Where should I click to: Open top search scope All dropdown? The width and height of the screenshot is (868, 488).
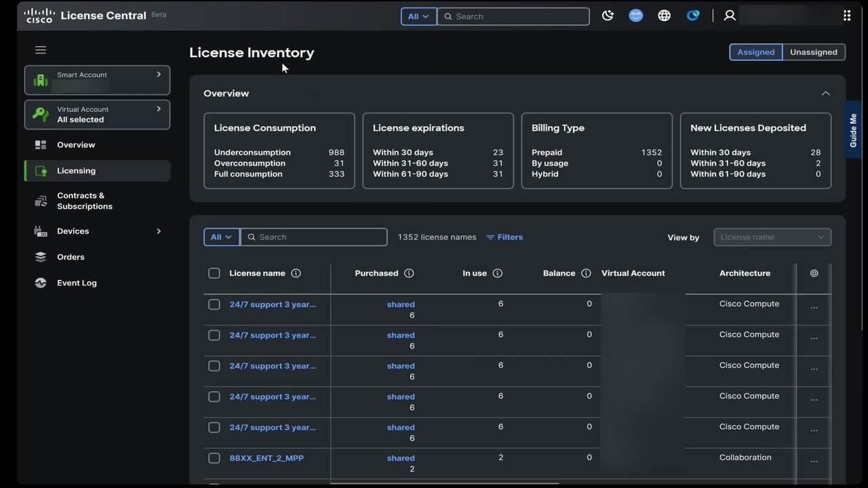pyautogui.click(x=418, y=16)
